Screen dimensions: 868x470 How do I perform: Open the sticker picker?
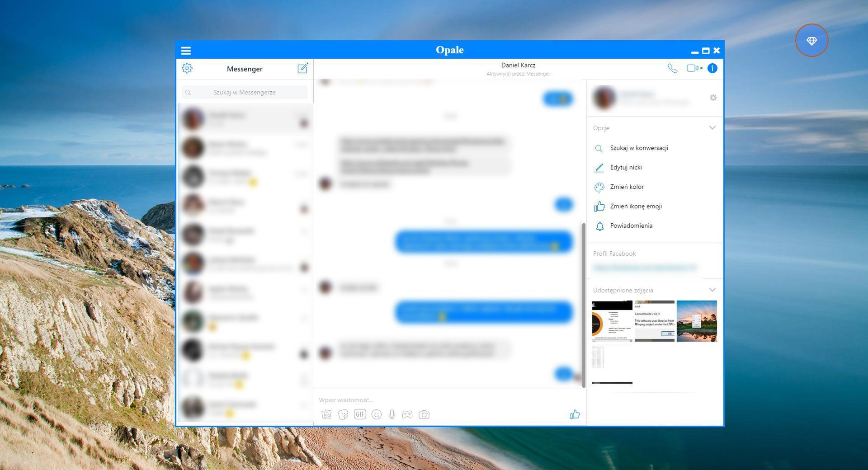344,414
